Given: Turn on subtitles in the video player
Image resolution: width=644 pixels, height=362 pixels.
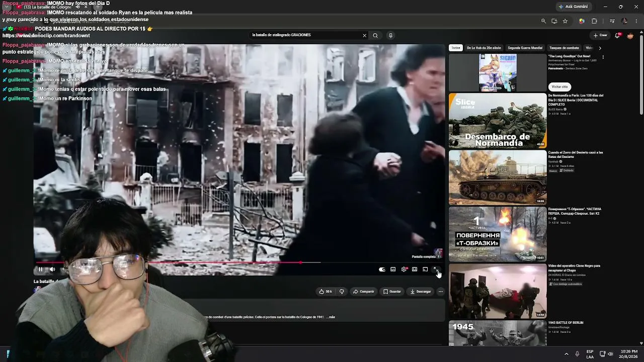Looking at the screenshot, I should click(393, 269).
